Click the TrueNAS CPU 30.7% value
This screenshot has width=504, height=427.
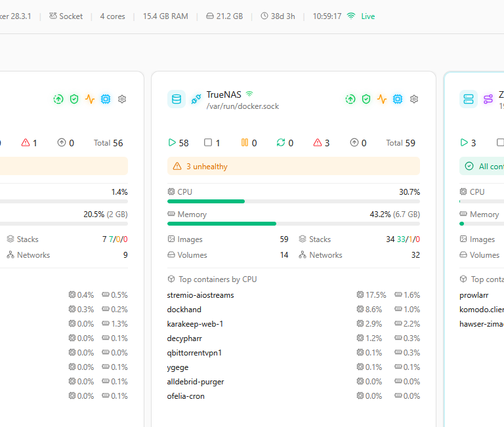[x=409, y=192]
